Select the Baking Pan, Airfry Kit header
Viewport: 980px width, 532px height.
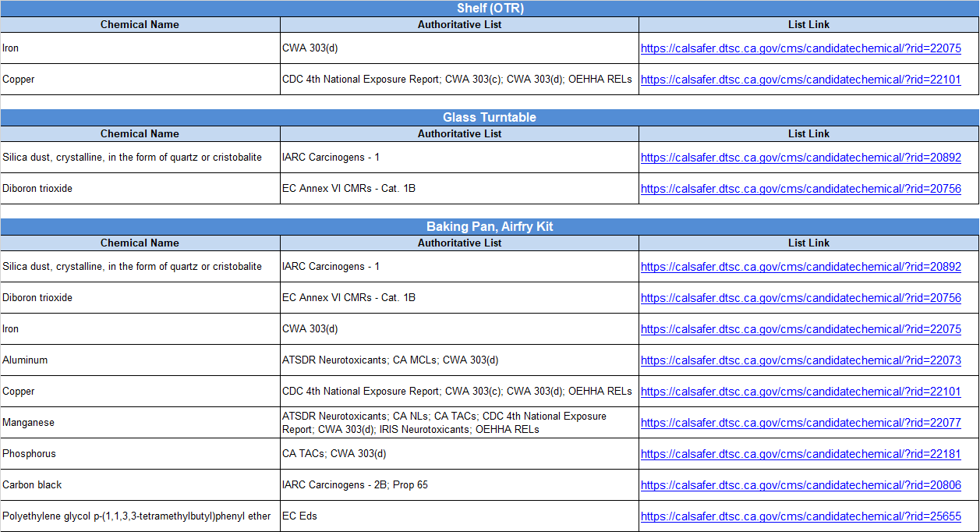pyautogui.click(x=490, y=227)
